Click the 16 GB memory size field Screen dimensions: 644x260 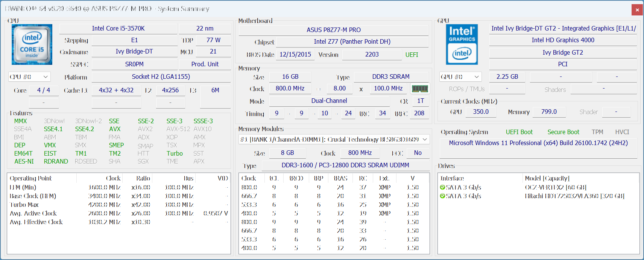point(290,77)
